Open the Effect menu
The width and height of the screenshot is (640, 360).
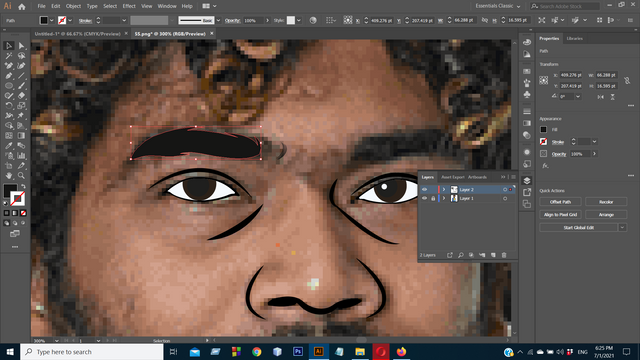point(129,6)
